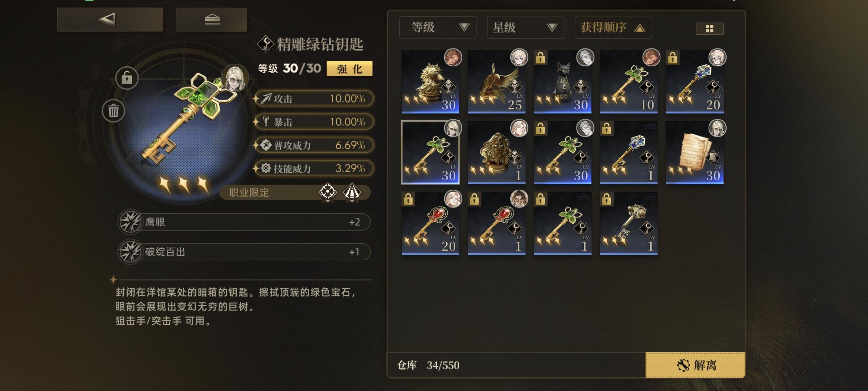This screenshot has height=391, width=868.
Task: Toggle the unlock padlock on the key
Action: (127, 78)
